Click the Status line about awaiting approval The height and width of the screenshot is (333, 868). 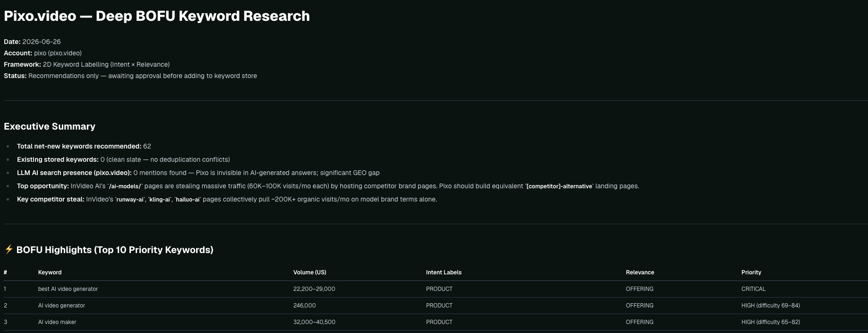[x=130, y=76]
